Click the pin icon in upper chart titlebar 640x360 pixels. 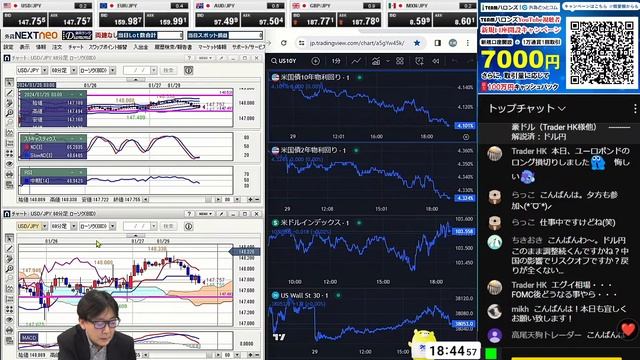point(221,58)
